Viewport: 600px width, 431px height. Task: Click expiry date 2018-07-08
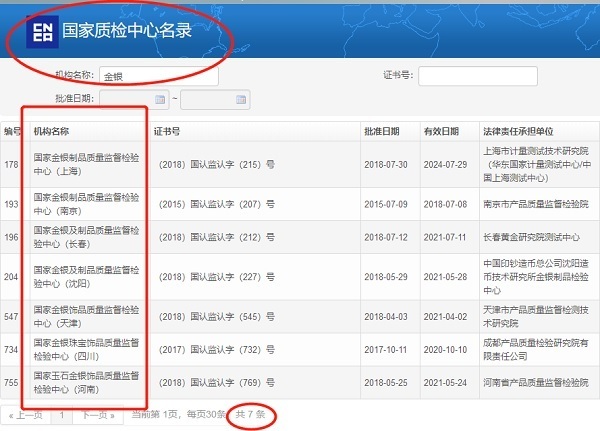tap(445, 204)
